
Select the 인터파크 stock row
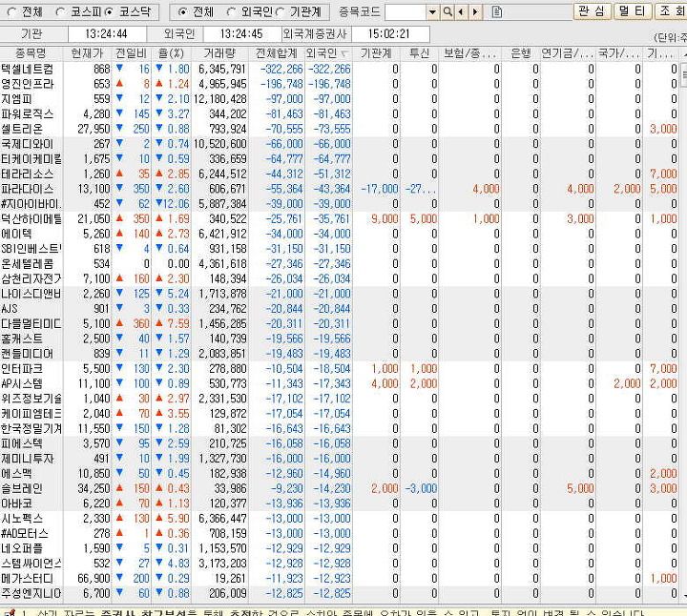point(339,369)
